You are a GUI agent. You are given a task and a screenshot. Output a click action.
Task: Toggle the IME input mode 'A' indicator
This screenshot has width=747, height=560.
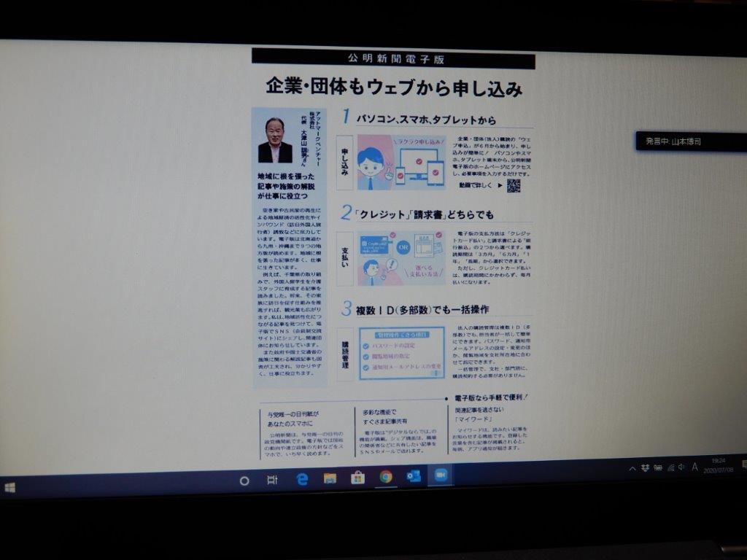pos(695,467)
